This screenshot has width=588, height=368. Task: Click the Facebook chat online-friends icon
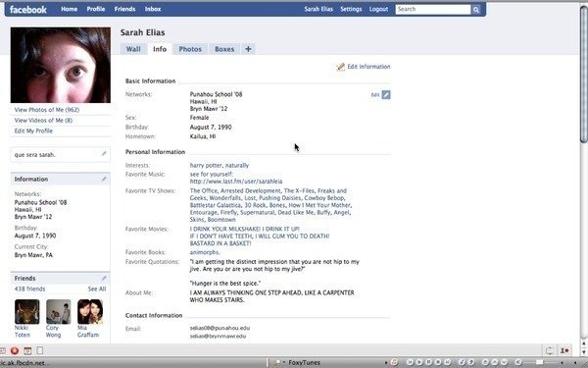click(564, 350)
